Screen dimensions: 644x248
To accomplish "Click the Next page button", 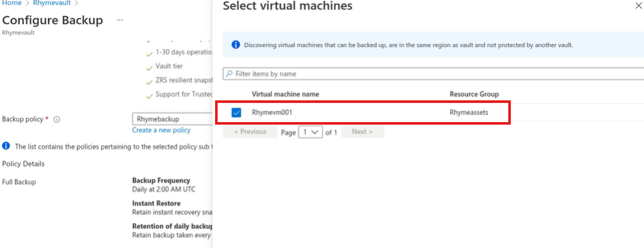I will point(362,132).
